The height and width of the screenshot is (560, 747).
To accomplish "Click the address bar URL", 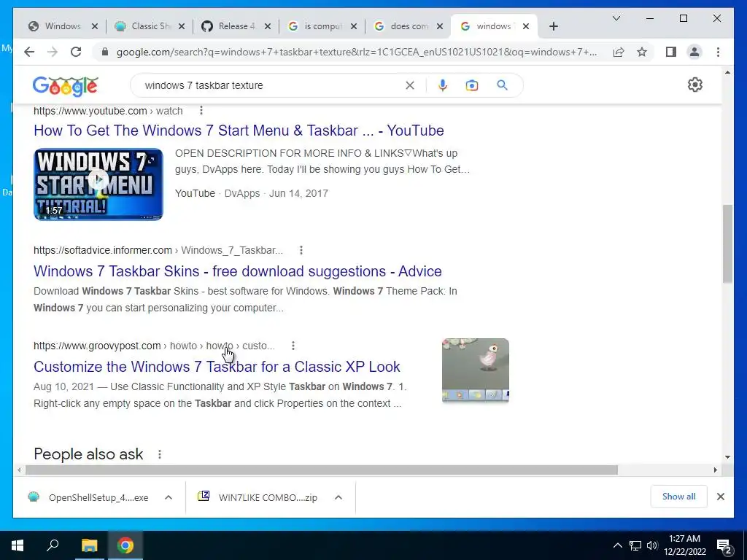I will tap(356, 52).
